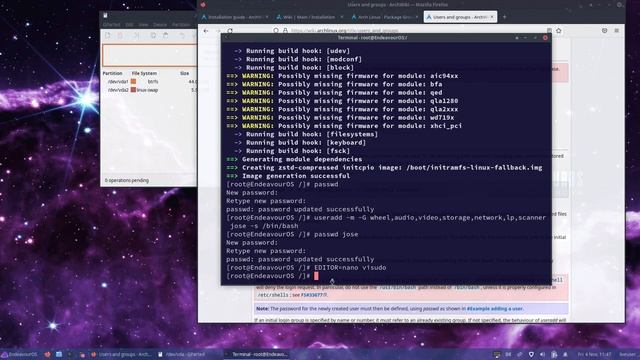Click the taskbar clock showing date and time
The width and height of the screenshot is (640, 360).
tap(594, 354)
